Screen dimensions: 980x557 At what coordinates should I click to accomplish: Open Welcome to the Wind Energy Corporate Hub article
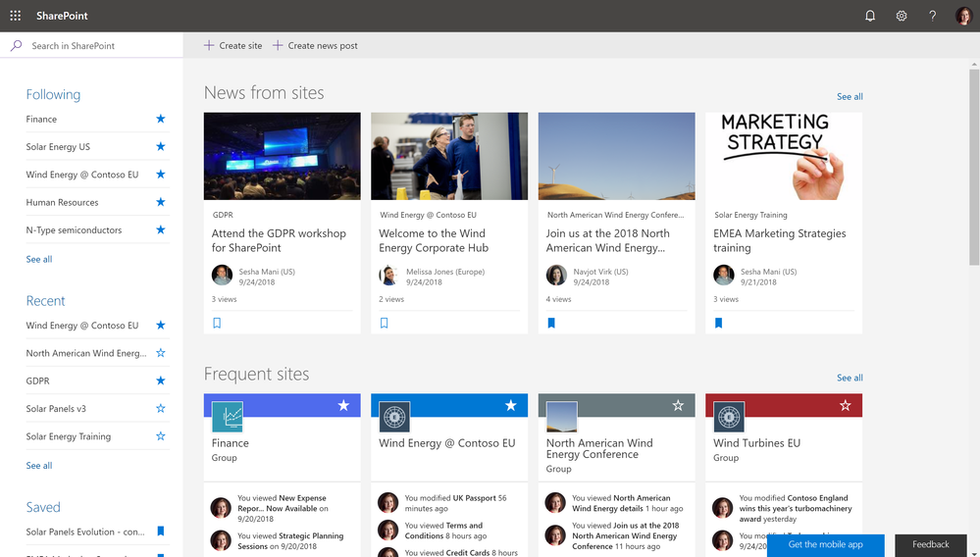(434, 240)
